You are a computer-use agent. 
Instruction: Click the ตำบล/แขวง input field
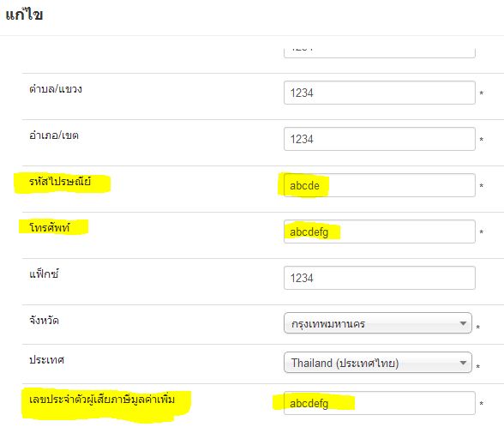click(x=379, y=93)
